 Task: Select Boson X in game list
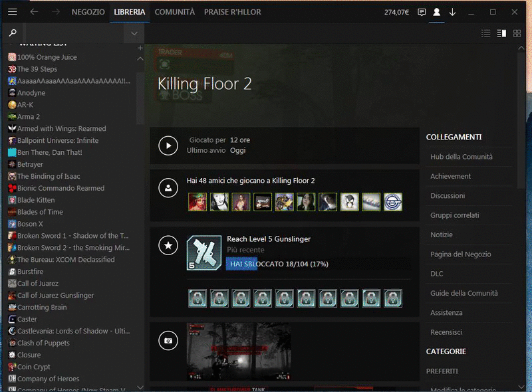[x=30, y=224]
